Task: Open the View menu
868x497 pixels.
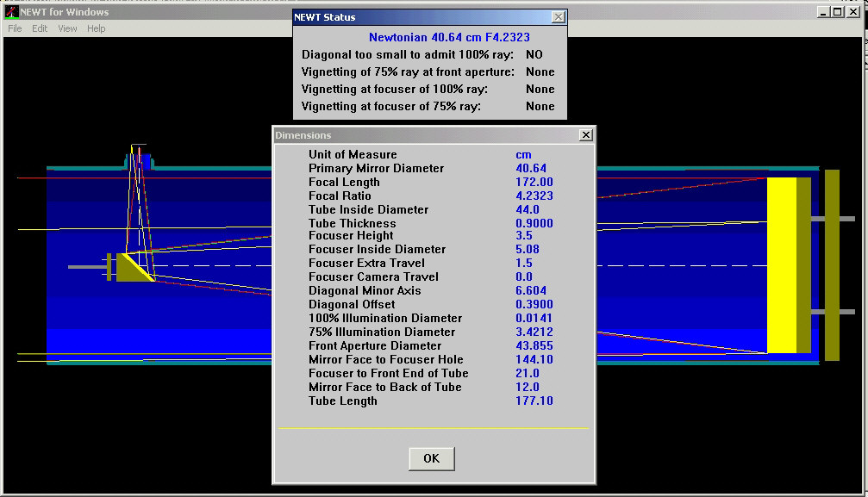Action: click(67, 28)
